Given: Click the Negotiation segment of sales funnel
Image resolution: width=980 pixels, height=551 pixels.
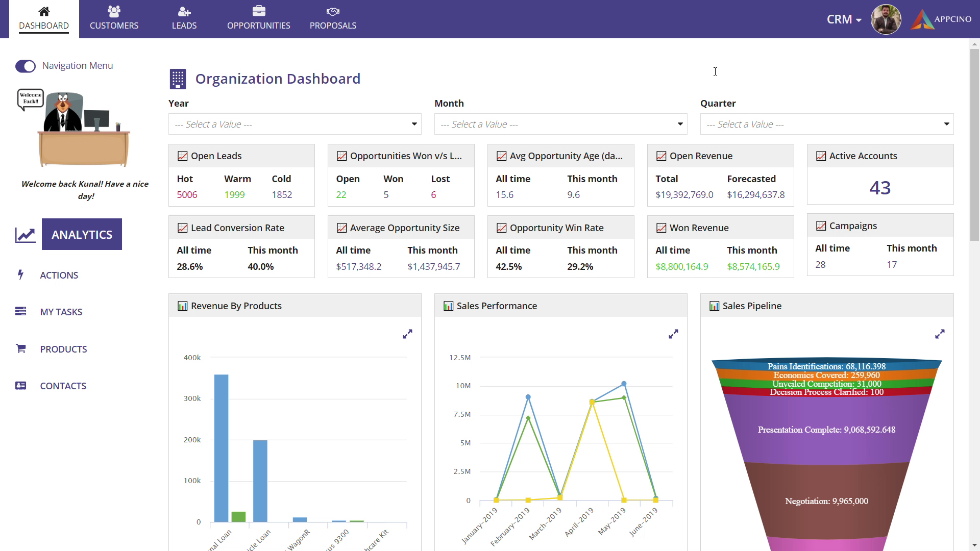Looking at the screenshot, I should [x=826, y=501].
